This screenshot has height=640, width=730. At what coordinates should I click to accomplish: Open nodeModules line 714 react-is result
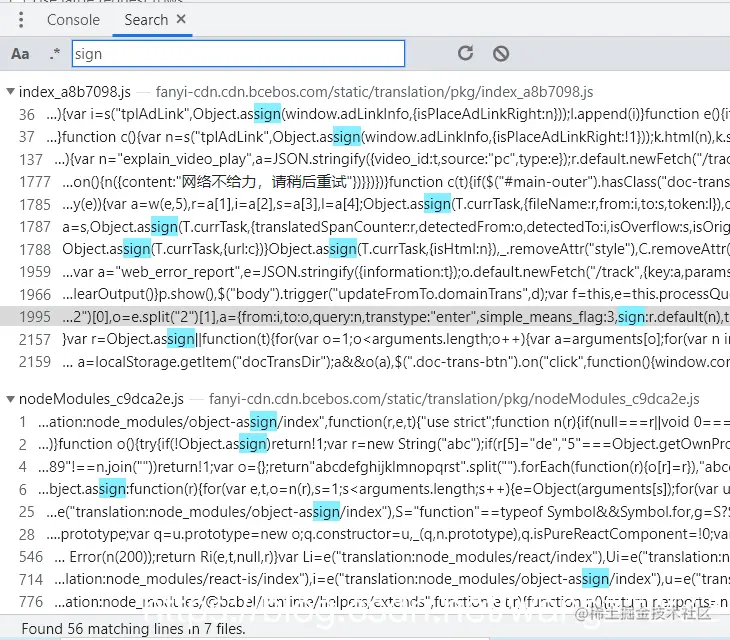pos(365,579)
